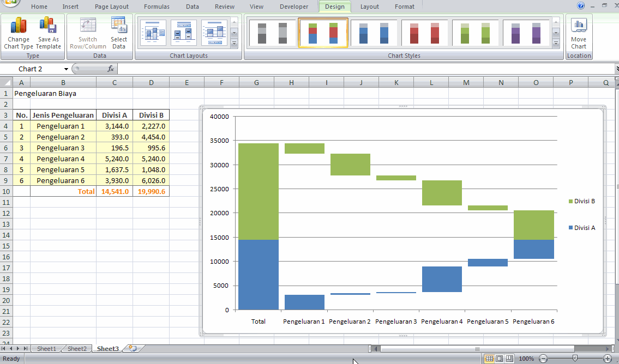619x364 pixels.
Task: Switch to the Formulas ribbon tab
Action: (157, 7)
